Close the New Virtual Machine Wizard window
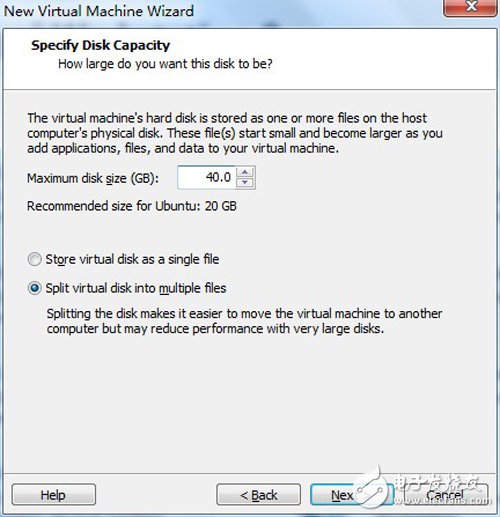Image resolution: width=500 pixels, height=517 pixels. [x=470, y=7]
